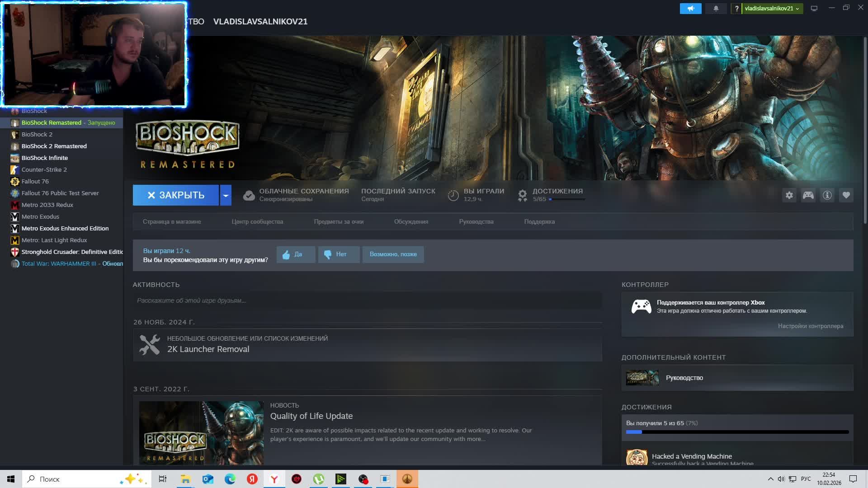This screenshot has width=868, height=488.
Task: Expand Windows system tray hidden icons
Action: tap(770, 479)
